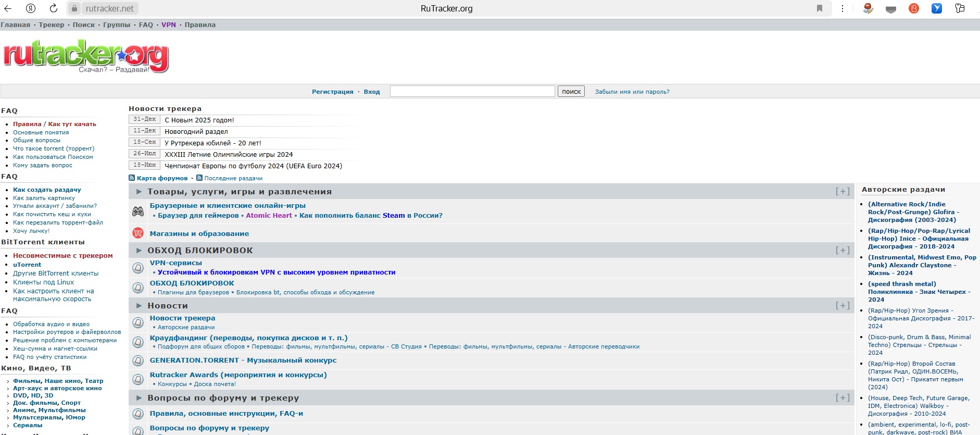Viewport: 980px width, 435px height.
Task: Open Несовместимые с трекером sidebar link
Action: (63, 256)
